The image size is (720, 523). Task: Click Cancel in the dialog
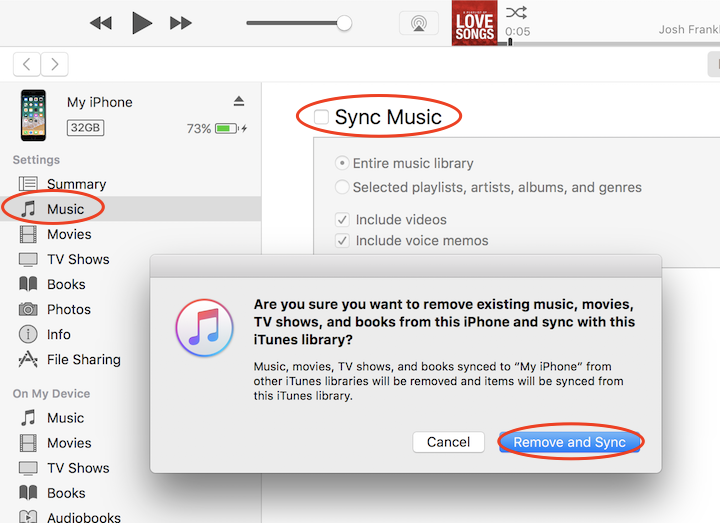click(448, 442)
